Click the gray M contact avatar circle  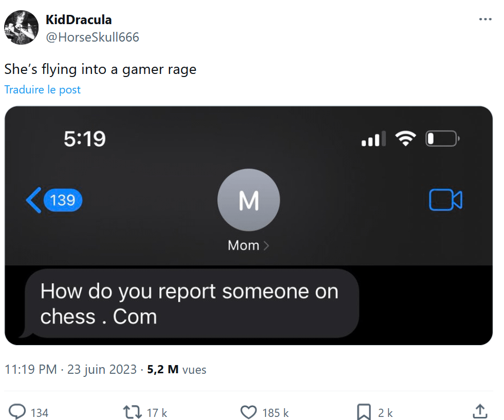click(x=249, y=200)
